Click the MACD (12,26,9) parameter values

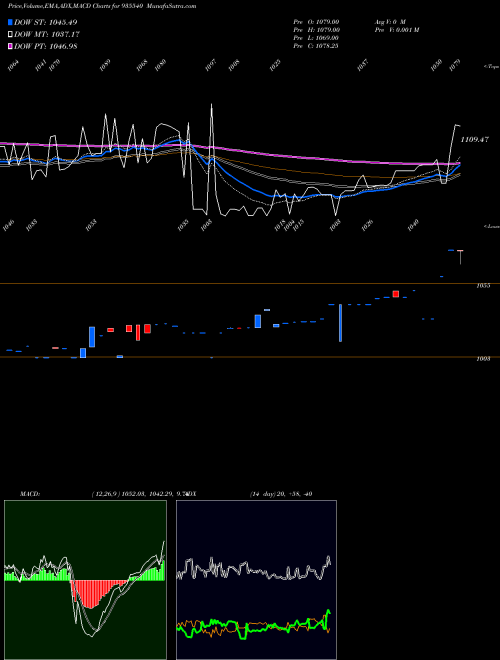click(140, 494)
